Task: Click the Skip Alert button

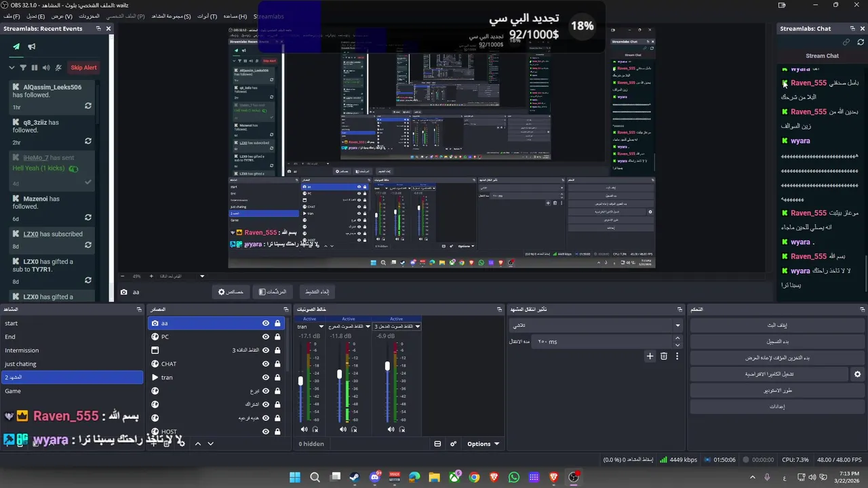Action: click(x=84, y=67)
